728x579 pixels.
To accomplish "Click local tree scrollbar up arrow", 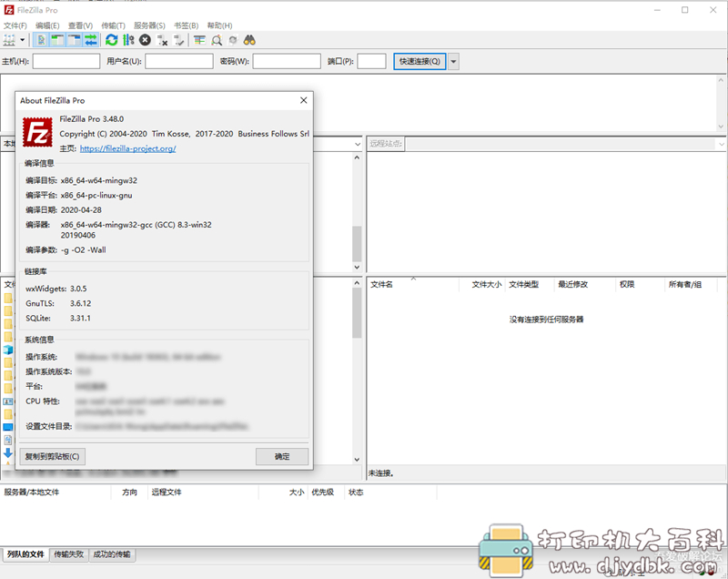I will pos(357,157).
